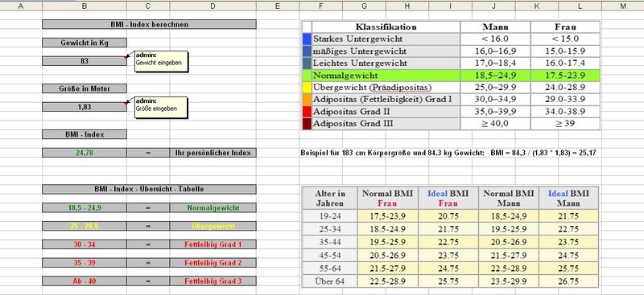Select column E header
This screenshot has width=644, height=295.
278,6
